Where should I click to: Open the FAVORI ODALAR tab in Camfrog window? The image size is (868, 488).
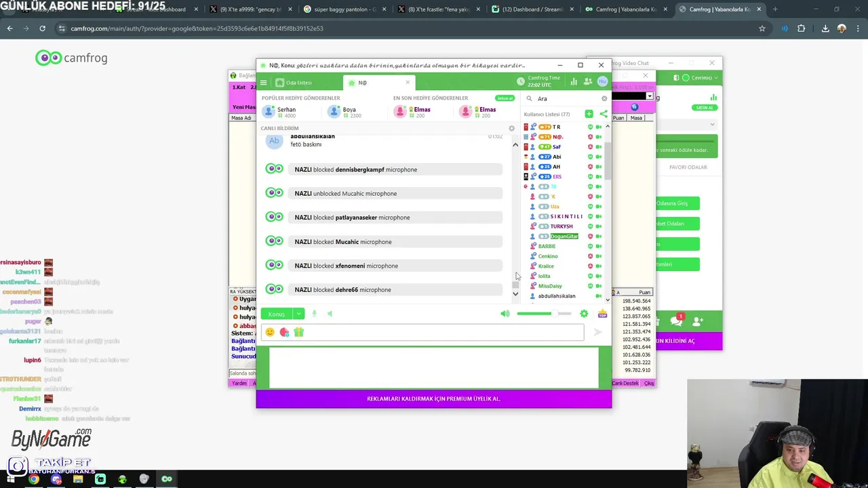pyautogui.click(x=688, y=167)
